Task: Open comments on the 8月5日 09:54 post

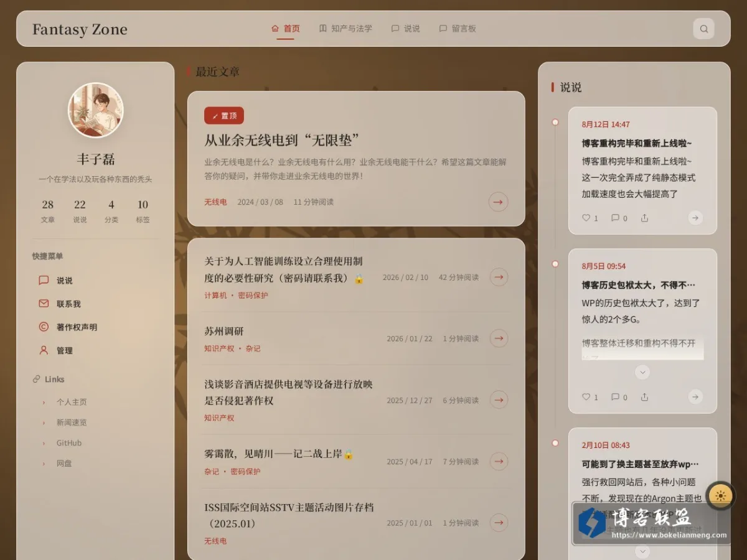Action: [x=619, y=397]
